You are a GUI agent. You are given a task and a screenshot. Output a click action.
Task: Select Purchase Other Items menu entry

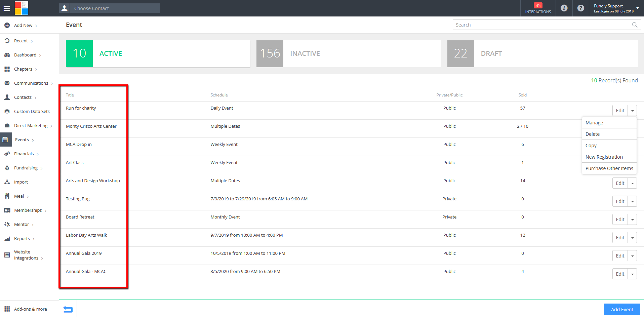[x=609, y=168]
